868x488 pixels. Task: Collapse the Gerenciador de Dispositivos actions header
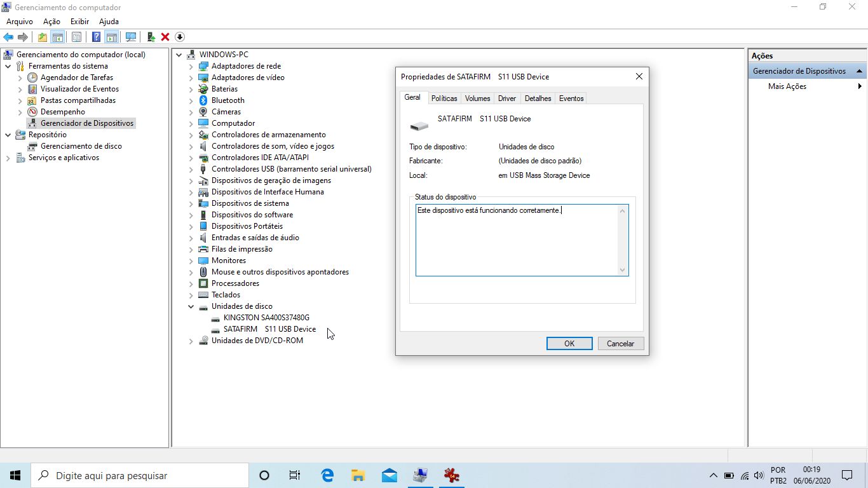860,71
